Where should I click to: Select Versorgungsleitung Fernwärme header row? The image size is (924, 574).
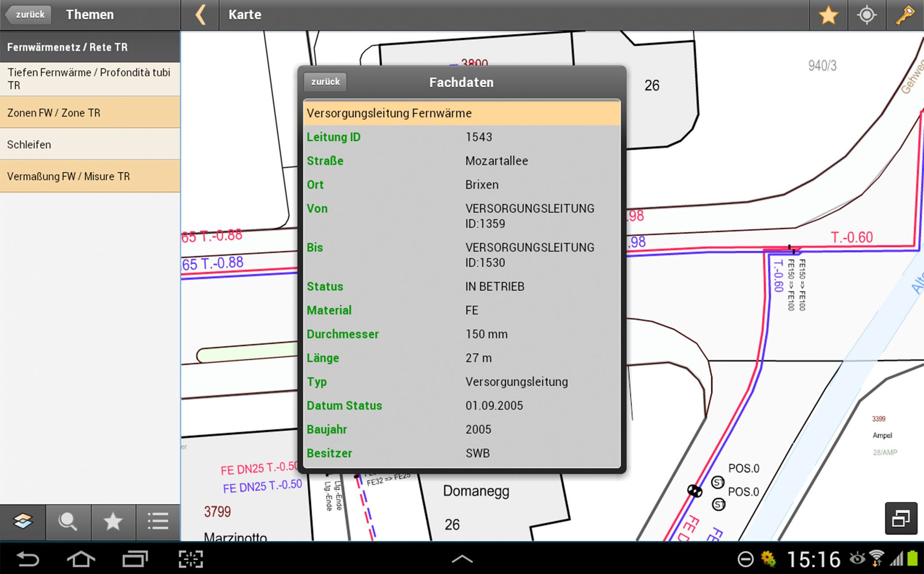pyautogui.click(x=462, y=113)
